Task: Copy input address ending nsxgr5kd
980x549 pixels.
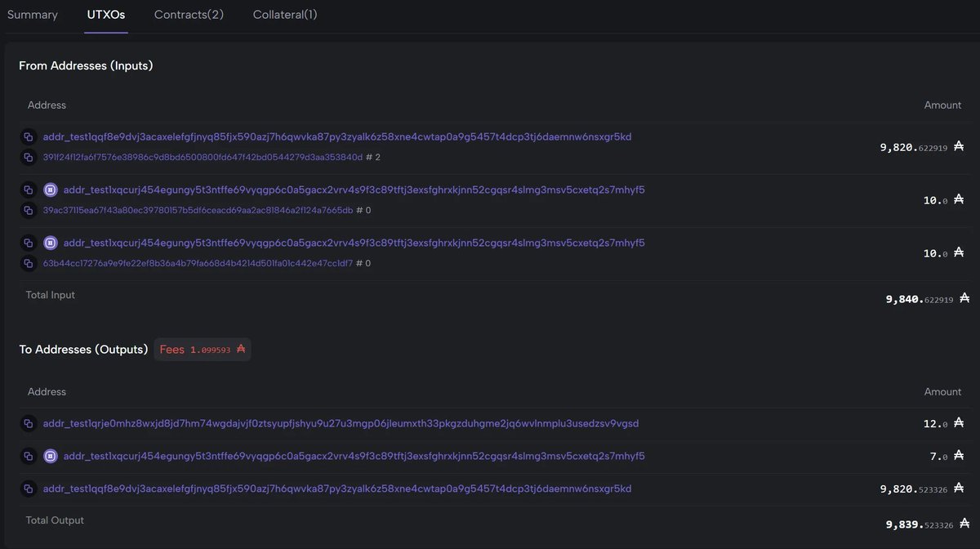Action: pos(28,137)
